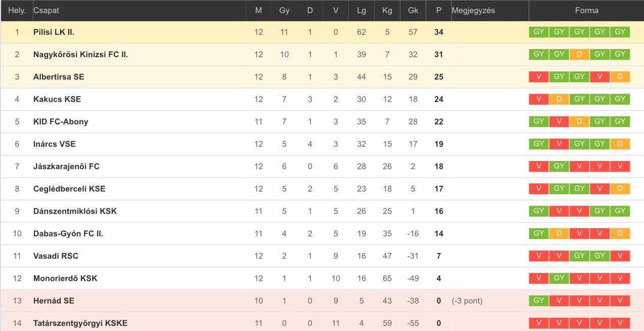Click Kakucs KSE's V form badge
The image size is (644, 331).
[x=539, y=99]
